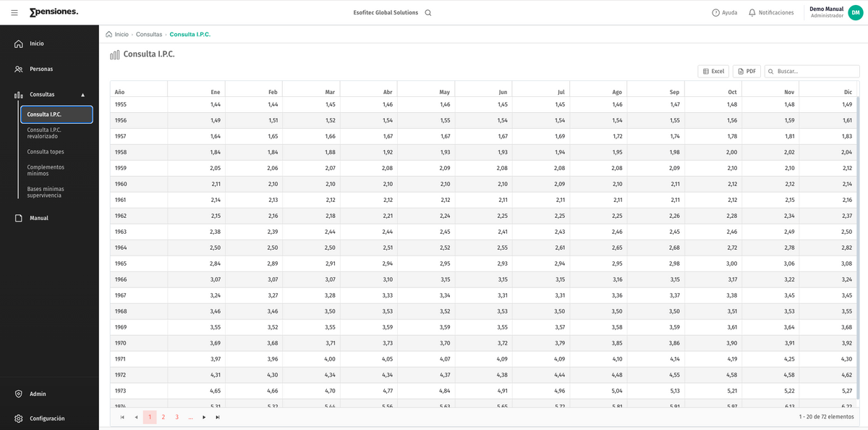Select Consulta I.P.C. in the sidebar

pyautogui.click(x=56, y=114)
